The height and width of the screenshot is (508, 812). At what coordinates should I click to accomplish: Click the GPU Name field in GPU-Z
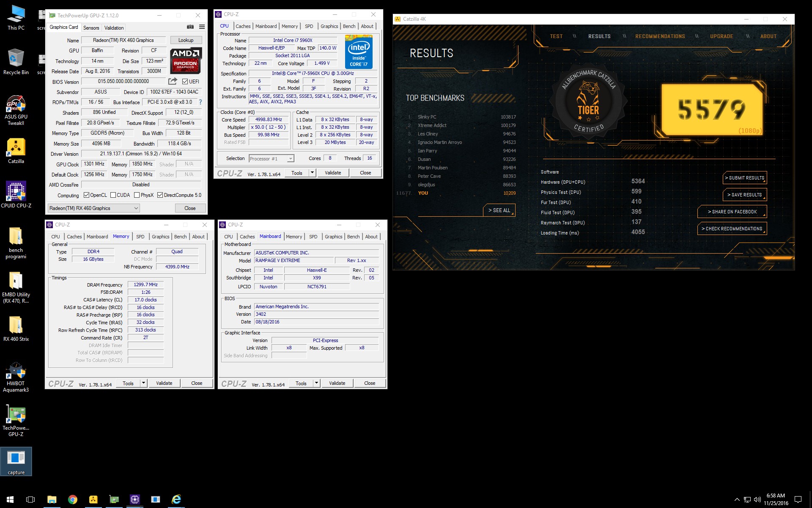coord(123,40)
